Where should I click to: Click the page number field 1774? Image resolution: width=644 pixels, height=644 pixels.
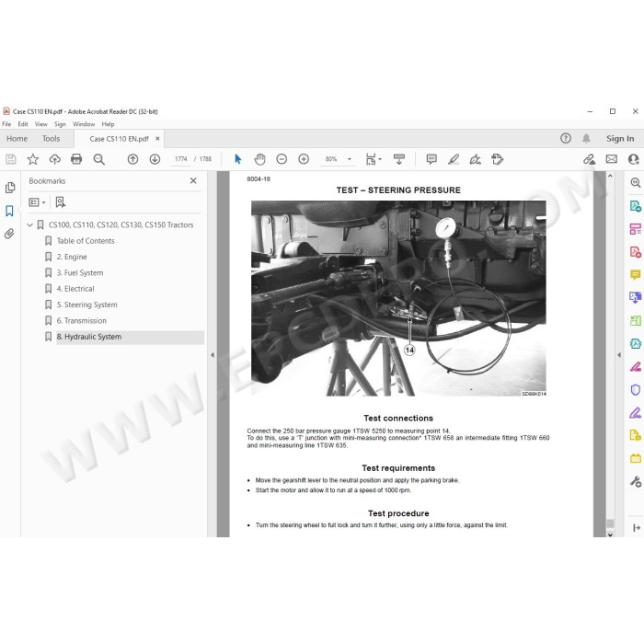pos(180,159)
